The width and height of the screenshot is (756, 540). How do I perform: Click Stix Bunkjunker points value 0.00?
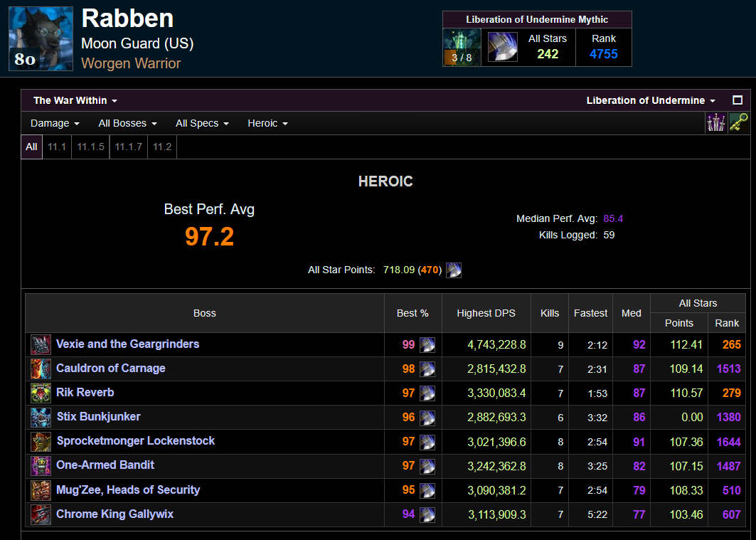pos(693,418)
